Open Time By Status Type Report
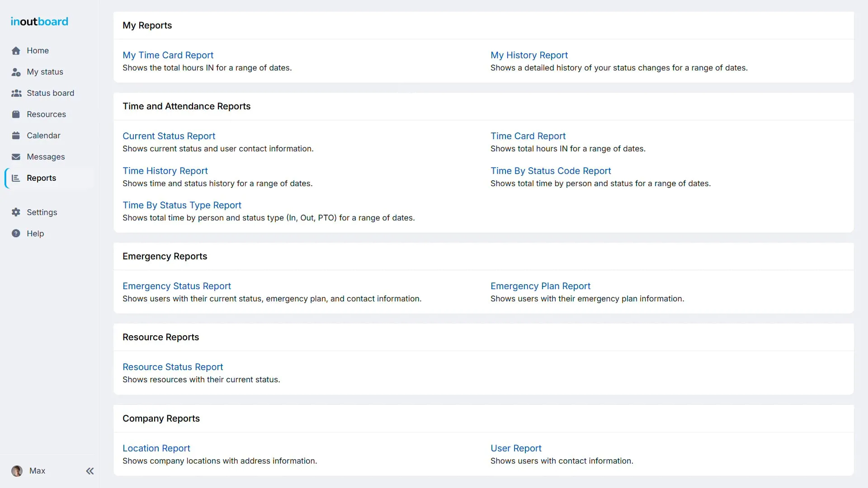868x488 pixels. coord(182,205)
